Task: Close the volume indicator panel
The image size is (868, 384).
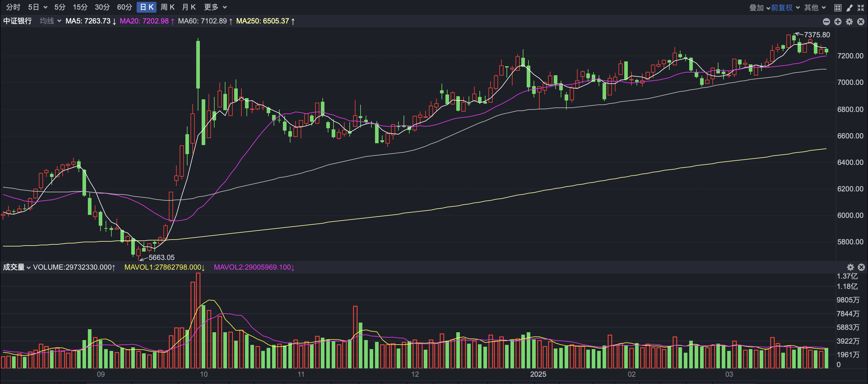Action: point(861,267)
